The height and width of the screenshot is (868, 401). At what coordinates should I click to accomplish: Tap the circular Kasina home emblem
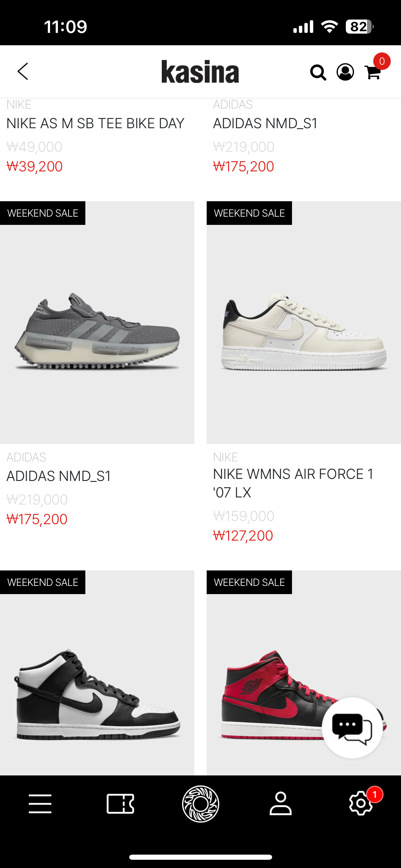click(200, 804)
